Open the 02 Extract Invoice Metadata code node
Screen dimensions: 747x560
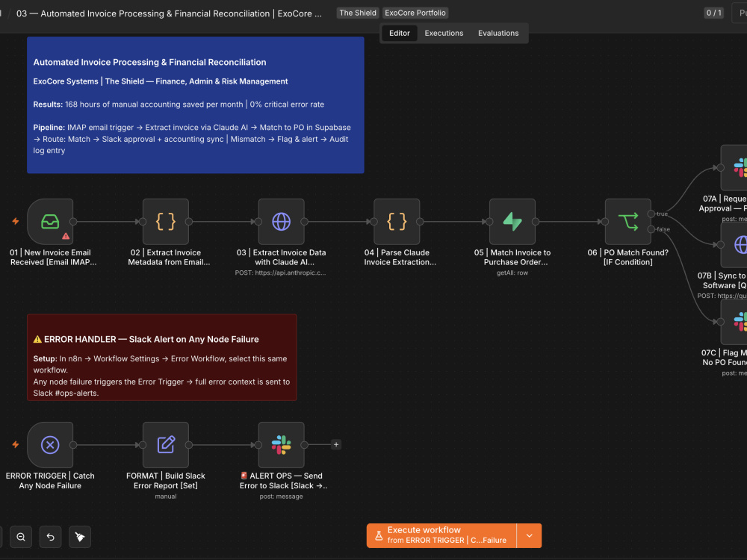pos(166,222)
